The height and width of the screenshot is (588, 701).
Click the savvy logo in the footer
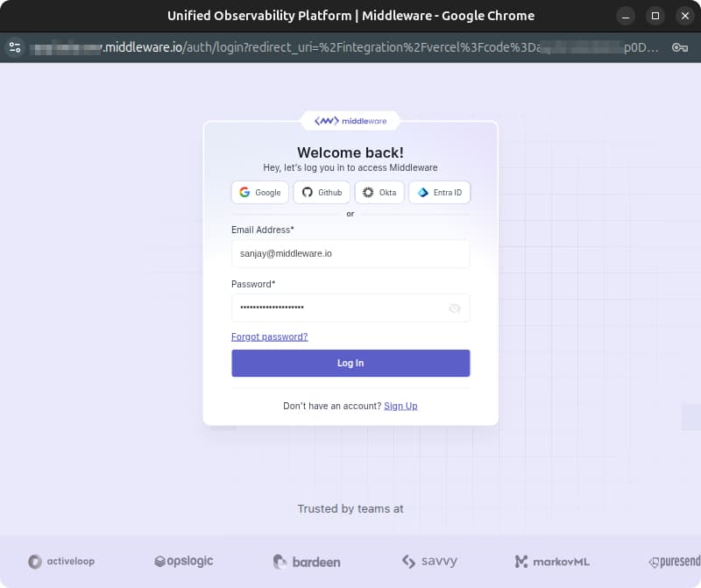(x=429, y=561)
